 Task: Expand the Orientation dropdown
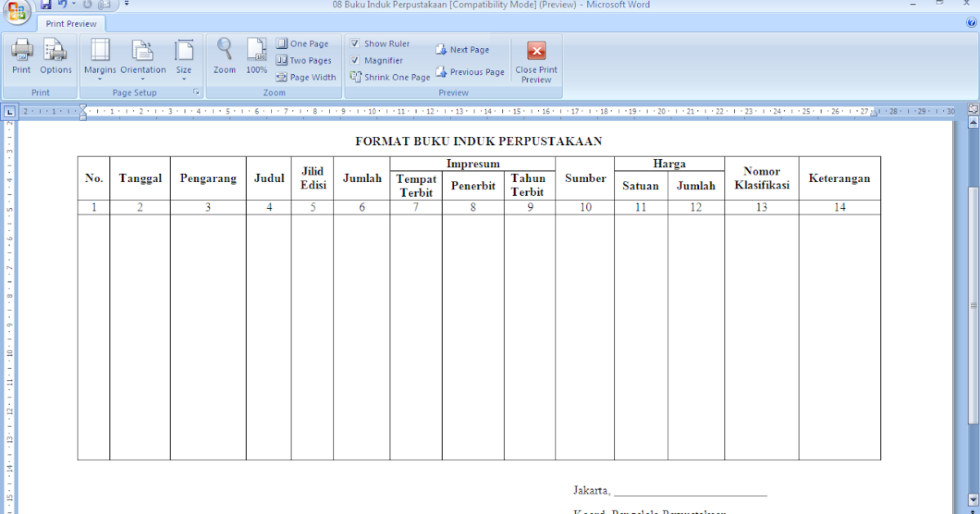click(143, 60)
